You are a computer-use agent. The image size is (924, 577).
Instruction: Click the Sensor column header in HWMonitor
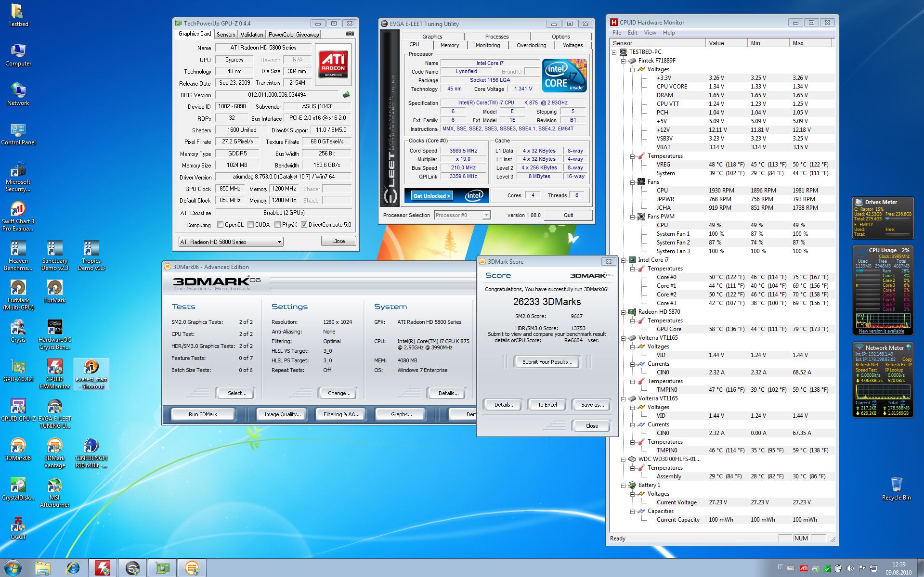click(658, 43)
